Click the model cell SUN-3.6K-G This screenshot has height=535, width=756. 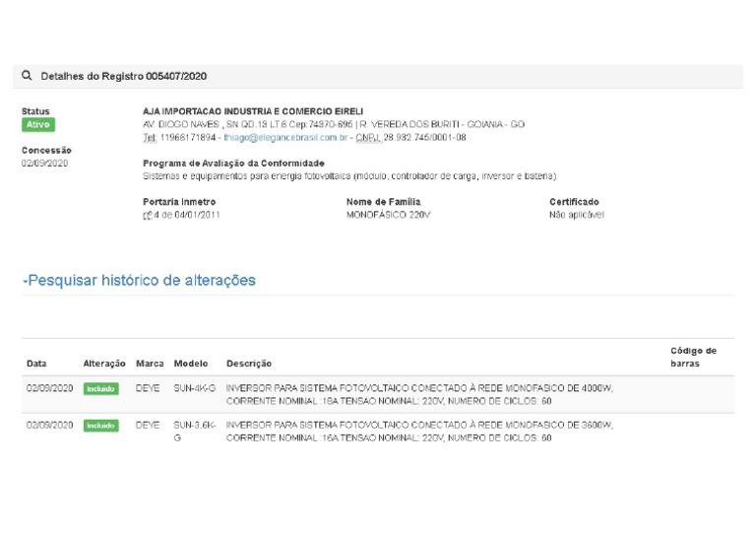[195, 432]
